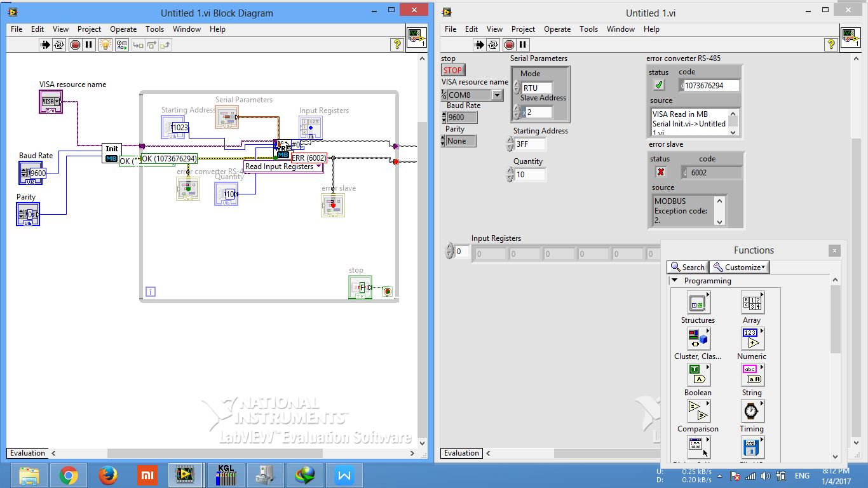Pause execution in Block Diagram toolbar
This screenshot has width=868, height=488.
click(x=89, y=44)
